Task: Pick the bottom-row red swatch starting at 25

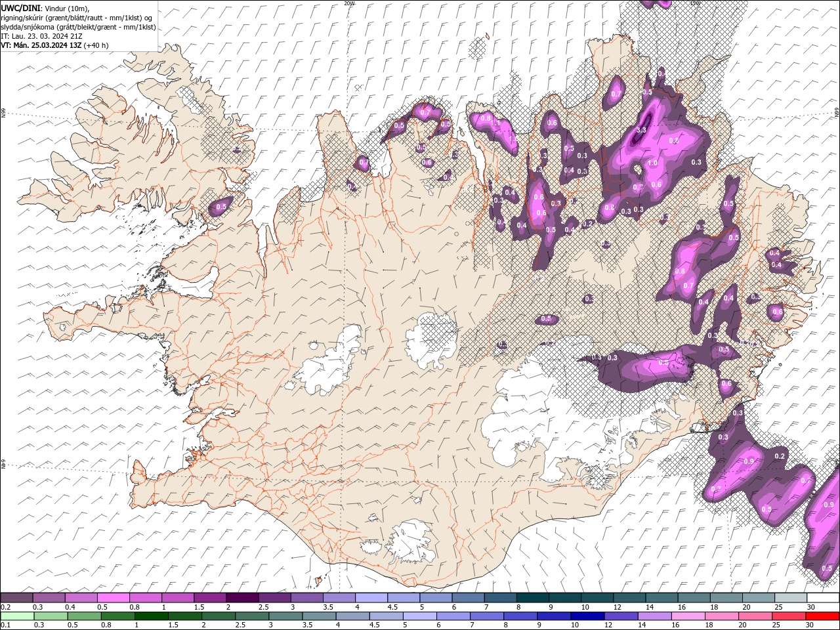Action: click(787, 616)
